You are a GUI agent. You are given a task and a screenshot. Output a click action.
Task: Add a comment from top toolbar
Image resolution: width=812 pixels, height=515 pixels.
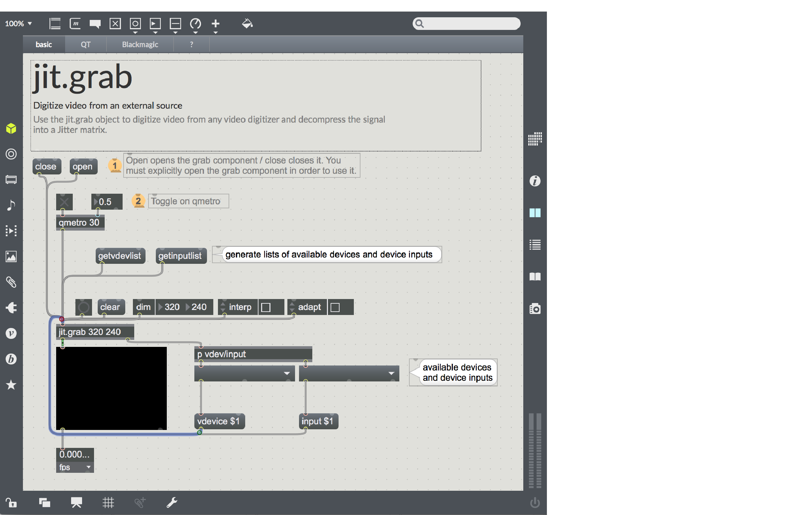(x=95, y=24)
